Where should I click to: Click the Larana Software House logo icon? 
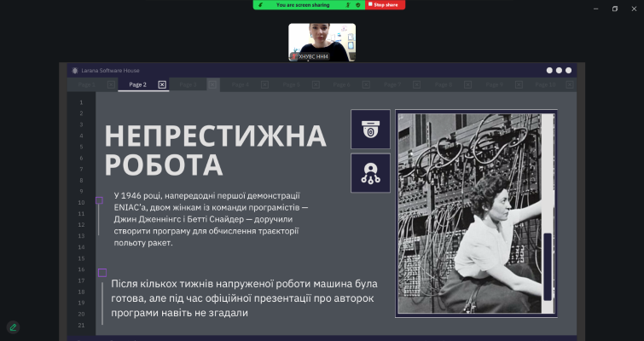[75, 71]
